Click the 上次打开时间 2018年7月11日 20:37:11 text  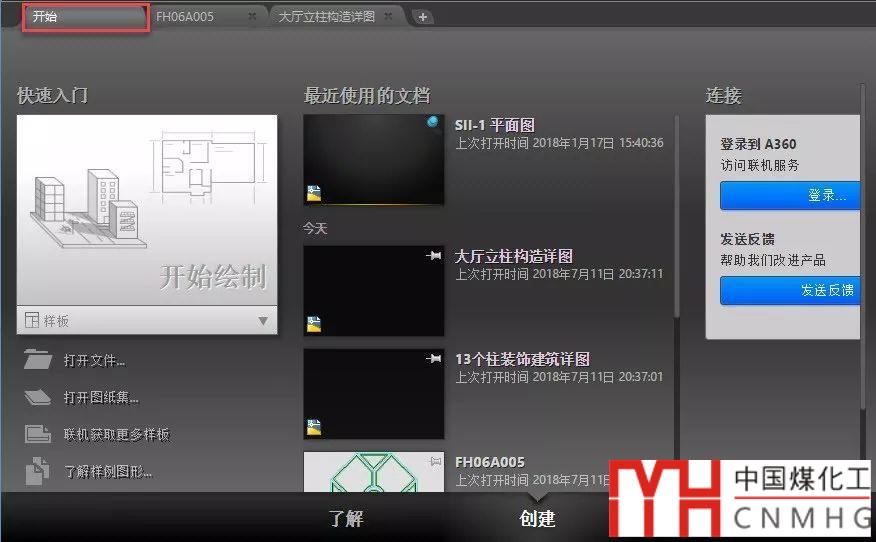(x=559, y=274)
